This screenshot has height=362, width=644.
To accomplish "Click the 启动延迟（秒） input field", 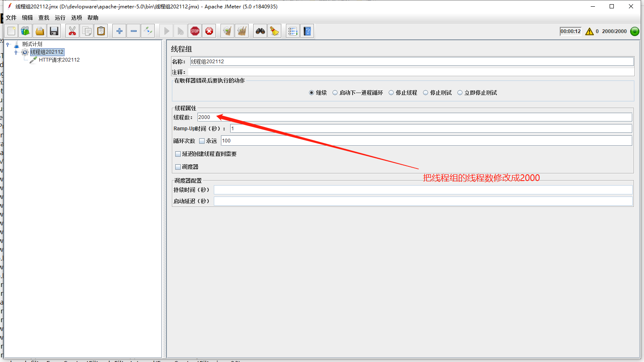I will coord(423,201).
